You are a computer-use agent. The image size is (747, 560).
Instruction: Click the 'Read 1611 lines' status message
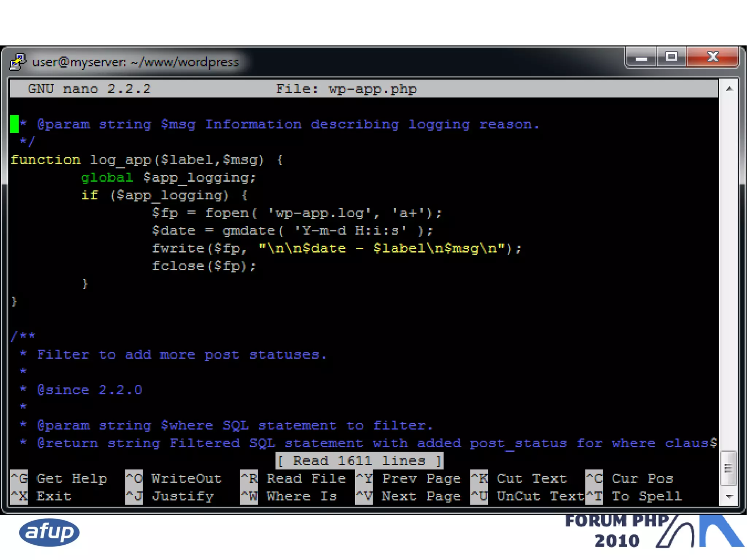[359, 461]
